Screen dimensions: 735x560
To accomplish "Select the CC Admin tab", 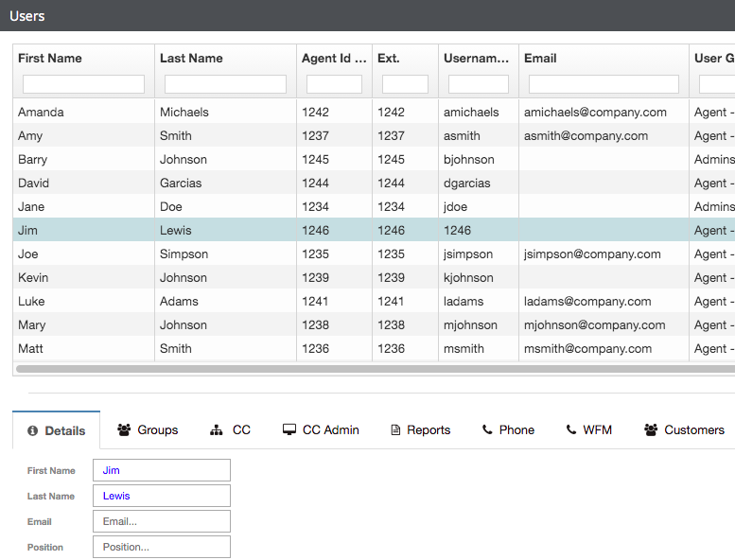I will [x=321, y=429].
